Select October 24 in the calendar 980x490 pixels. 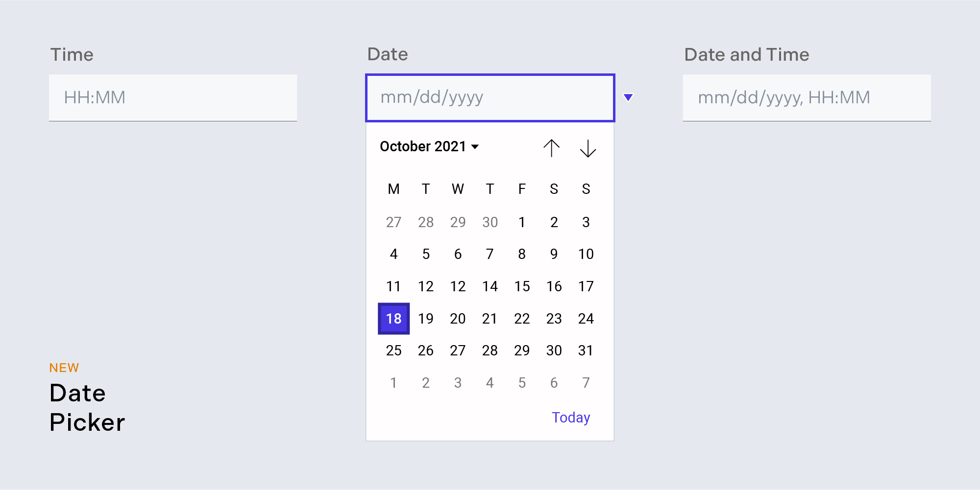(586, 319)
